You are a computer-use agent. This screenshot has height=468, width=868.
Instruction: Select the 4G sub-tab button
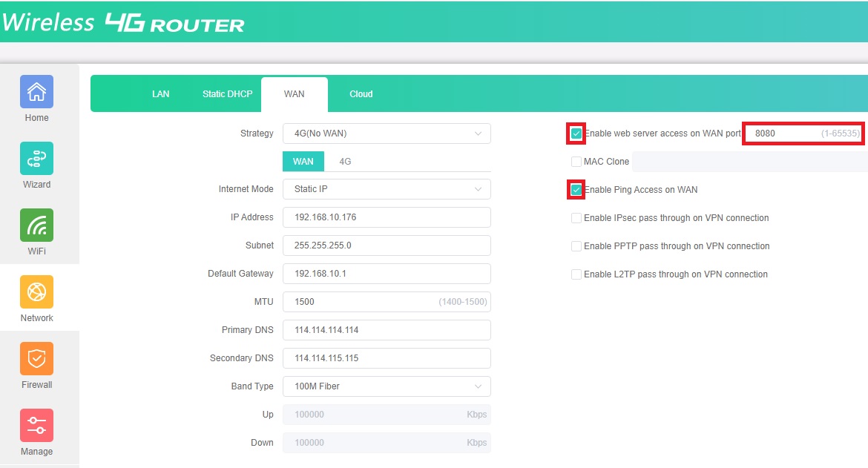[x=345, y=161]
